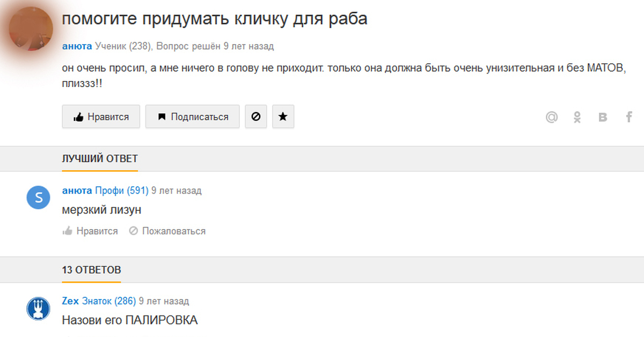Share via the Mail.ru @ icon
This screenshot has height=337, width=644.
pyautogui.click(x=552, y=117)
